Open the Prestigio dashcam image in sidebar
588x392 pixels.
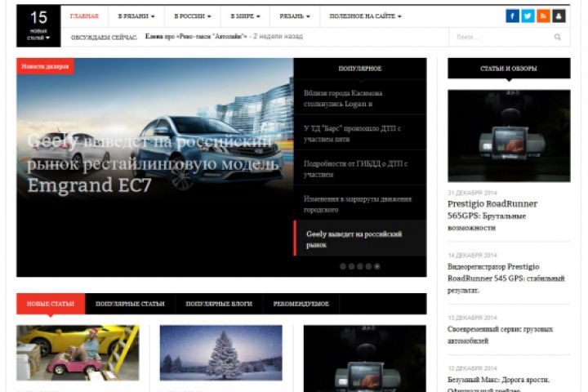(509, 136)
